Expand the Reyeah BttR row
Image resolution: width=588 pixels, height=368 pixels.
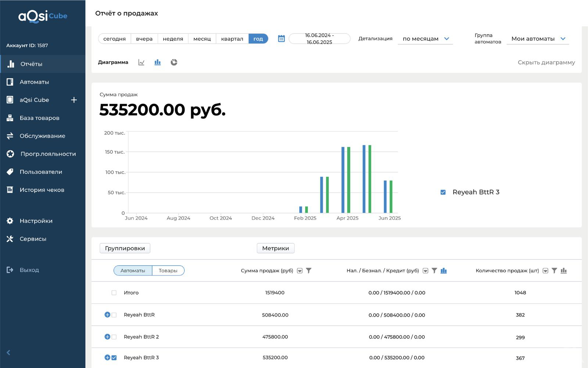(x=107, y=315)
